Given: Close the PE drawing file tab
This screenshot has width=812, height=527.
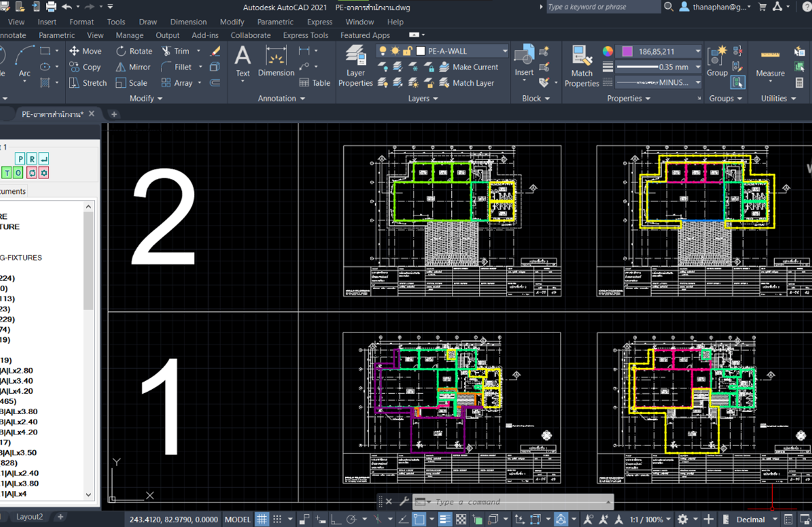Looking at the screenshot, I should coord(92,114).
